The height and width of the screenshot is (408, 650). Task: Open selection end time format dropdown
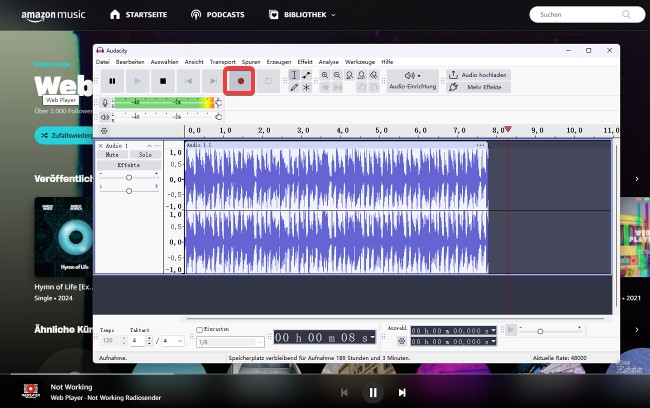coord(493,341)
